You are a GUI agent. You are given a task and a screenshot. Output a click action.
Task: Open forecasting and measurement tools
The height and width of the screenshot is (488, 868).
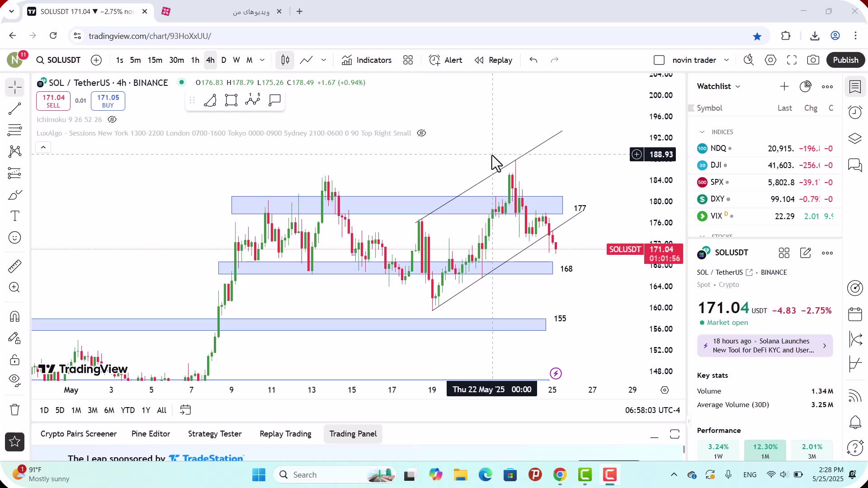pyautogui.click(x=14, y=173)
